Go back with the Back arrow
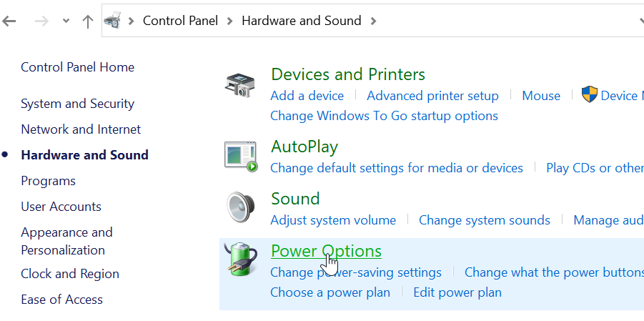 (9, 21)
